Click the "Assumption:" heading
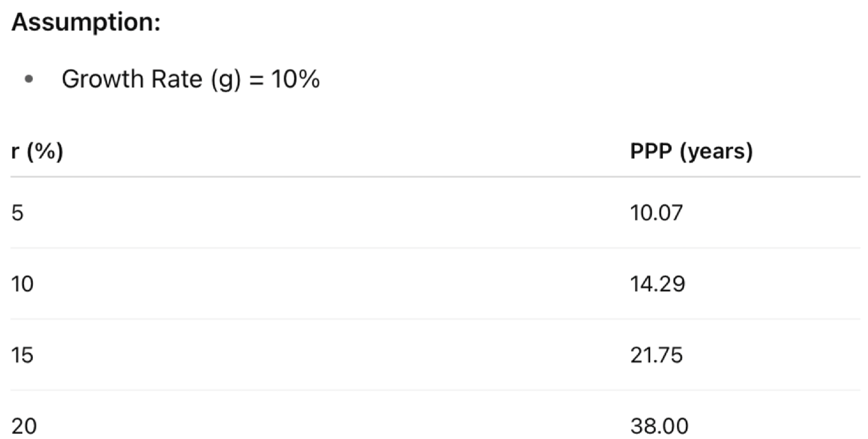Screen dimensions: 868x439 [x=86, y=22]
